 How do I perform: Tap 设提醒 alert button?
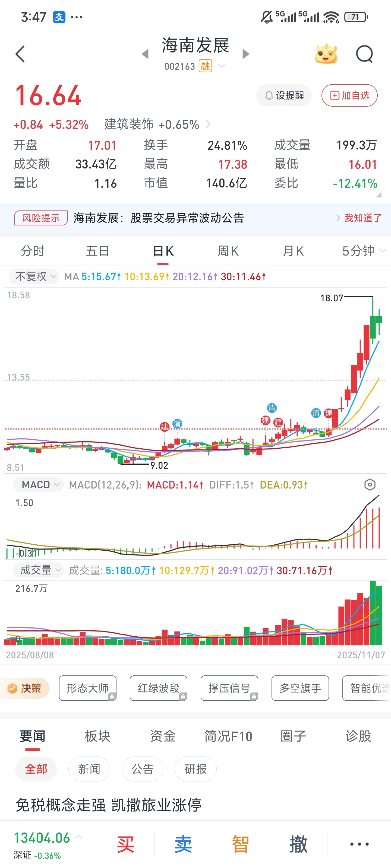[284, 95]
